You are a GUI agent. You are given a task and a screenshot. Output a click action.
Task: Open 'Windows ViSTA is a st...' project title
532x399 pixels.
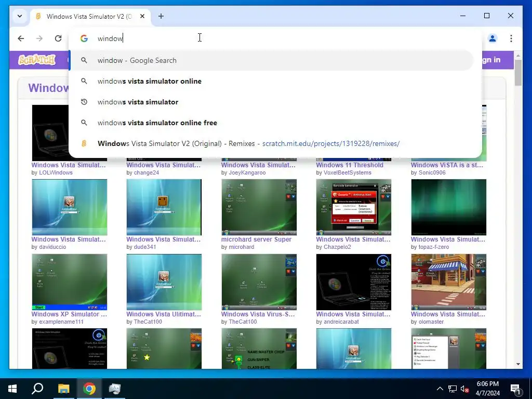click(x=447, y=165)
